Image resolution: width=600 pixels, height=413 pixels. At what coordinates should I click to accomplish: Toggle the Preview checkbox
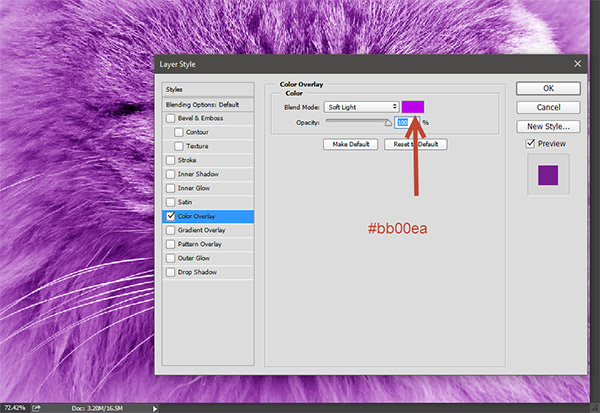[x=531, y=144]
